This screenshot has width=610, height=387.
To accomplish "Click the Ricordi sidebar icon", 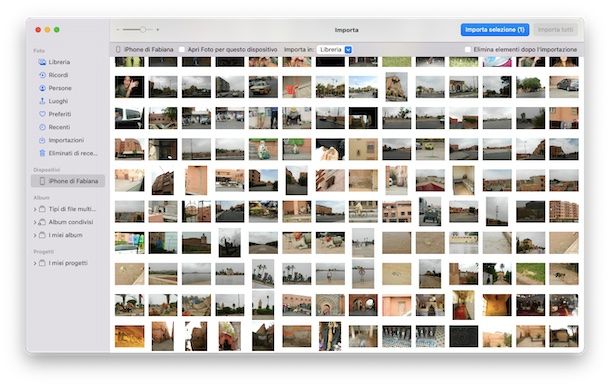I will click(42, 75).
